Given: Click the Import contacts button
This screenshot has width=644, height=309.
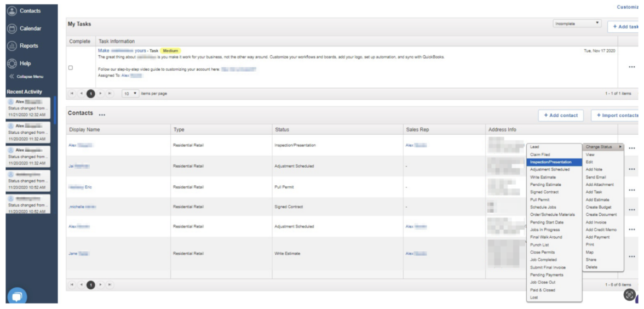Looking at the screenshot, I should point(617,116).
